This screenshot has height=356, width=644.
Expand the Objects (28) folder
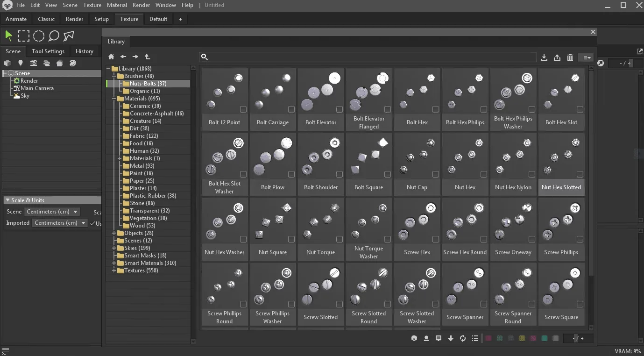click(x=114, y=233)
